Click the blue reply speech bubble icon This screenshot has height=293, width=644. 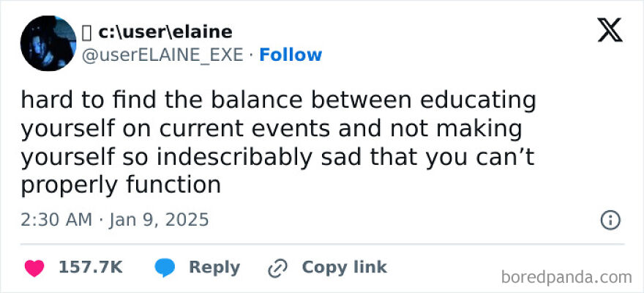pos(165,268)
